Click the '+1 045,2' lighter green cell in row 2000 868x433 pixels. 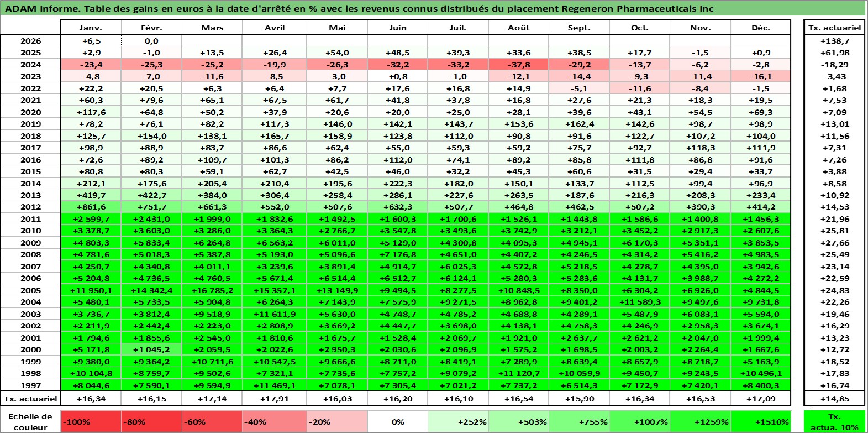pyautogui.click(x=151, y=349)
